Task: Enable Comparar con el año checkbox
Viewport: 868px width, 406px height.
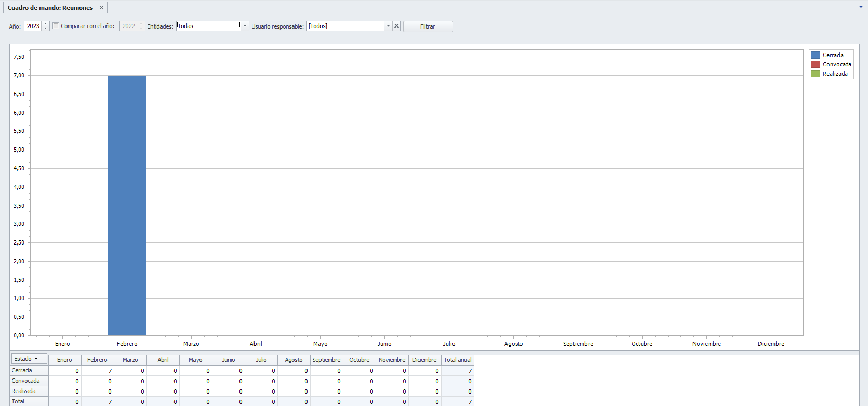Action: pos(56,26)
